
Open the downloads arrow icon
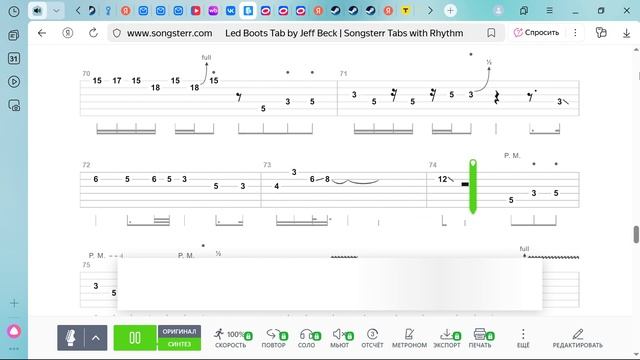627,33
